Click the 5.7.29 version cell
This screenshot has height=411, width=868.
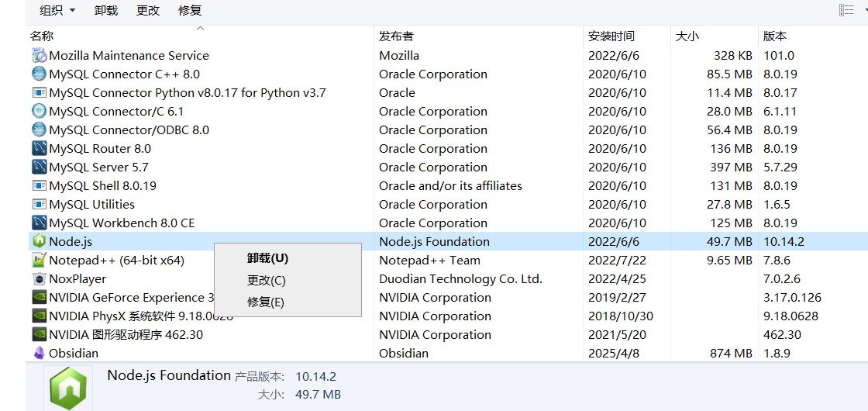pyautogui.click(x=780, y=168)
